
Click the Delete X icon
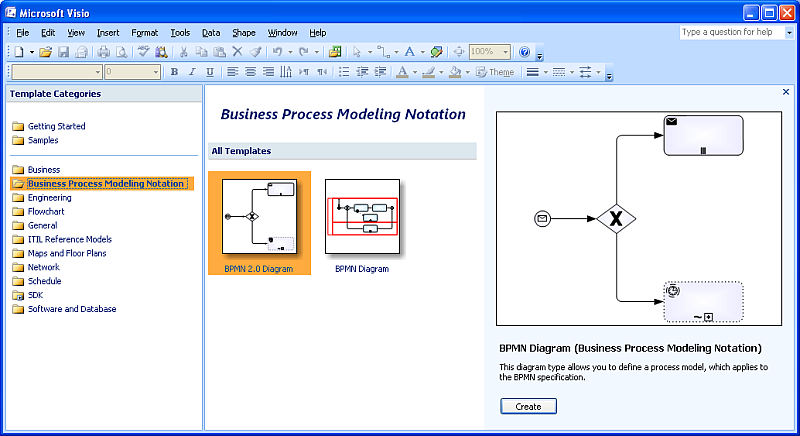237,52
